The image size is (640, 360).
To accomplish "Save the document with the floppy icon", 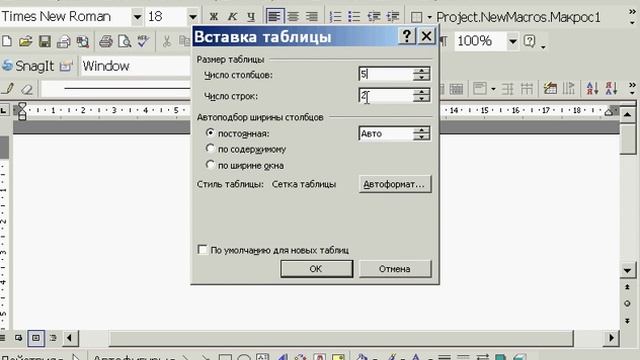I will pos(44,41).
